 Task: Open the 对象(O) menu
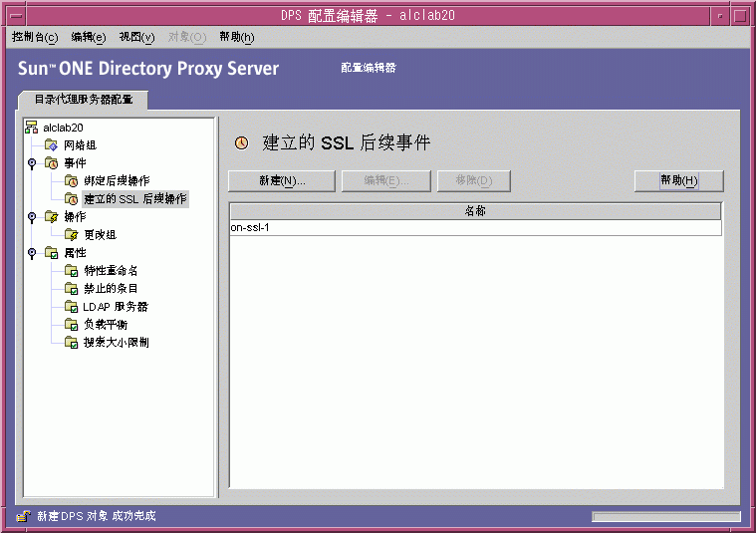187,37
